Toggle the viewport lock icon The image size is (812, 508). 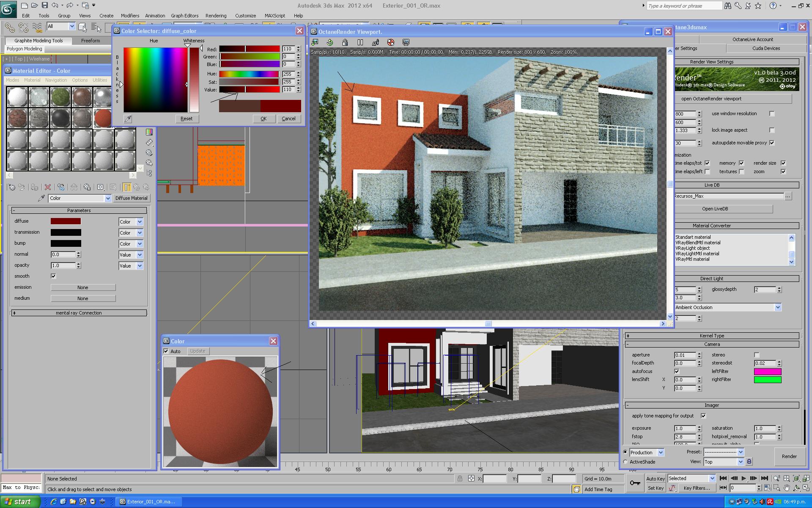tap(345, 42)
